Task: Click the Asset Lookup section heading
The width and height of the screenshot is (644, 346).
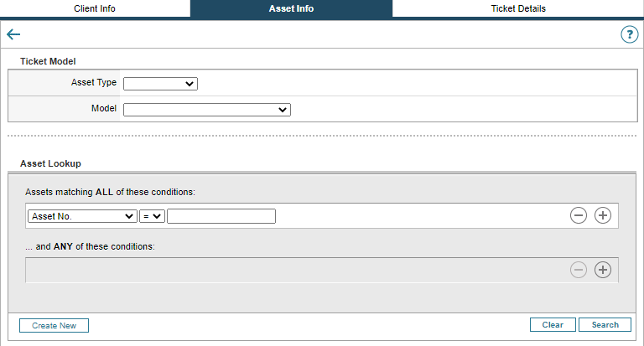Action: 50,163
